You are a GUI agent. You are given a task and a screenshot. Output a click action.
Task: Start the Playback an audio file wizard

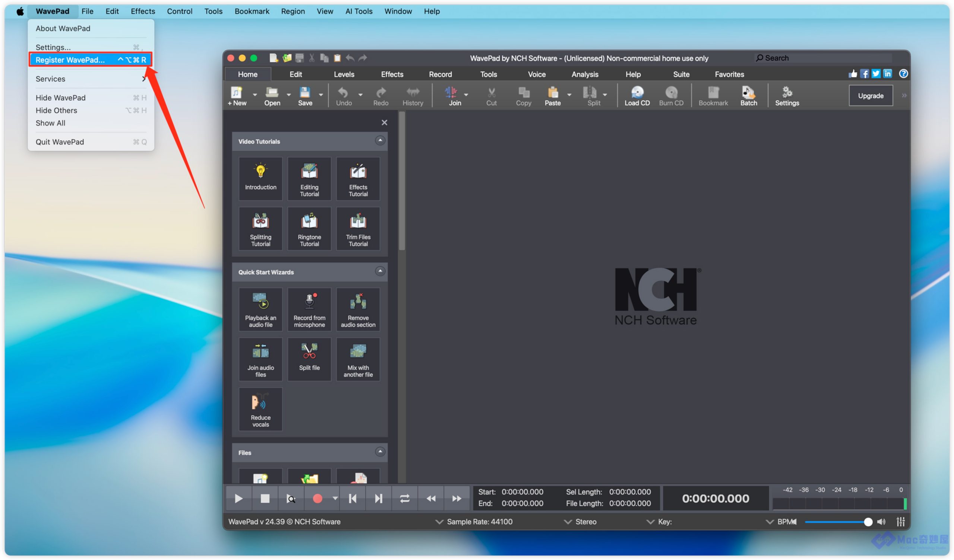[x=260, y=309]
